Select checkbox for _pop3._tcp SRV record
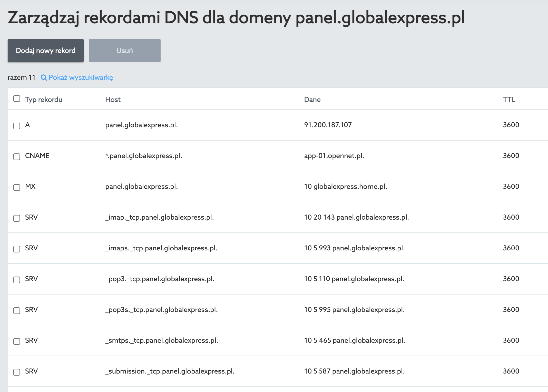The width and height of the screenshot is (548, 392). [x=17, y=280]
